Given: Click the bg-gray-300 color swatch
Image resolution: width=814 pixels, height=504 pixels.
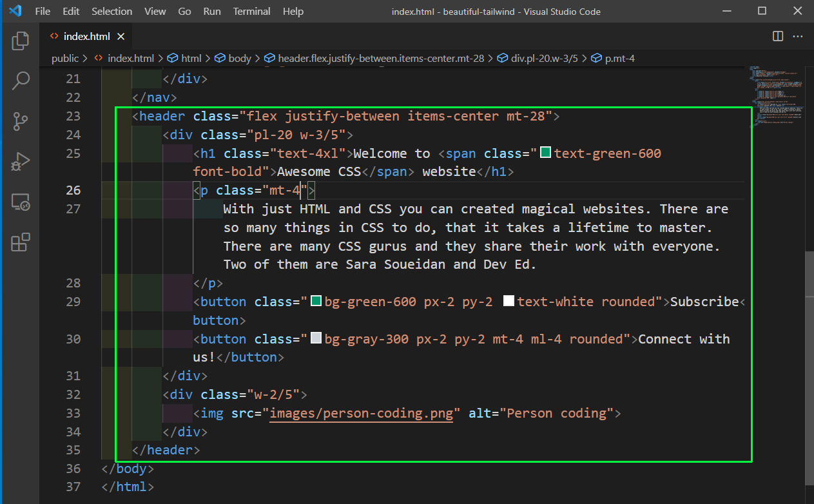Looking at the screenshot, I should [x=316, y=339].
